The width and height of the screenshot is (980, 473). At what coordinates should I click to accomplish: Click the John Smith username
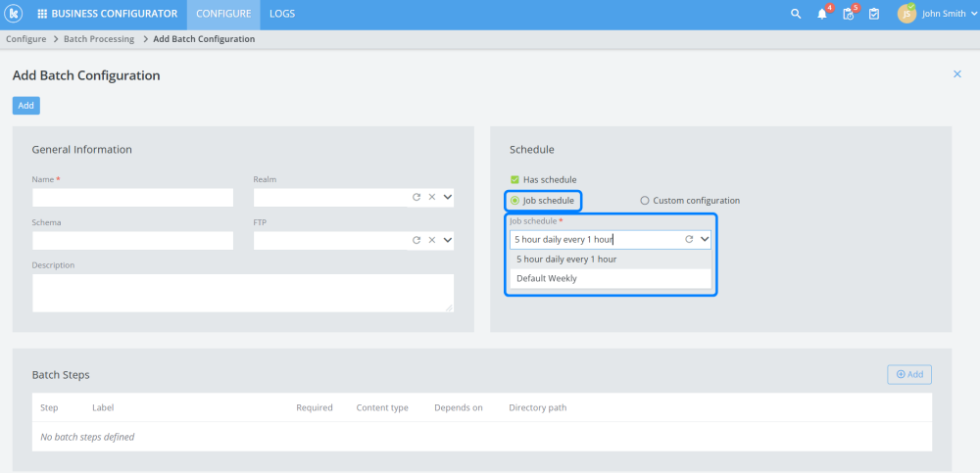(944, 14)
